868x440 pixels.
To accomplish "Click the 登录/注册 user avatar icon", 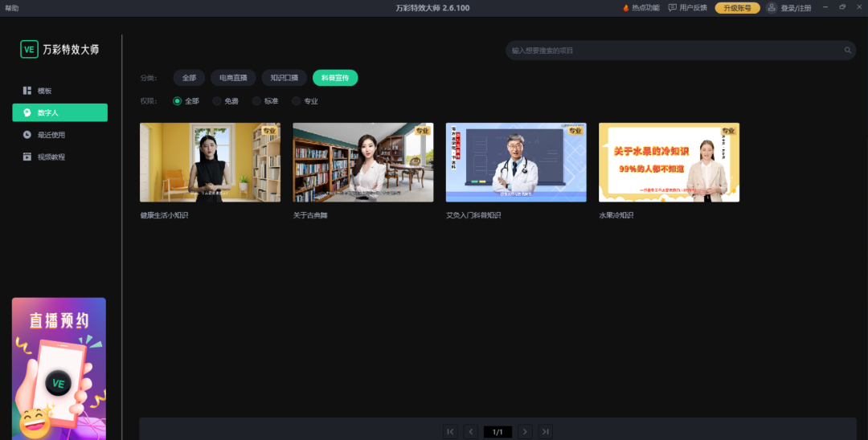I will point(772,8).
